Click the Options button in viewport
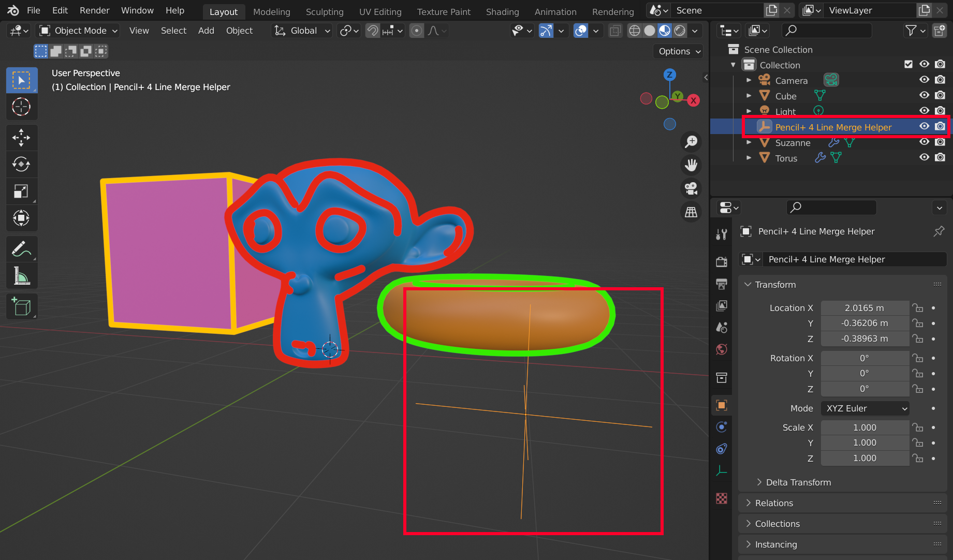This screenshot has height=560, width=953. pos(679,51)
